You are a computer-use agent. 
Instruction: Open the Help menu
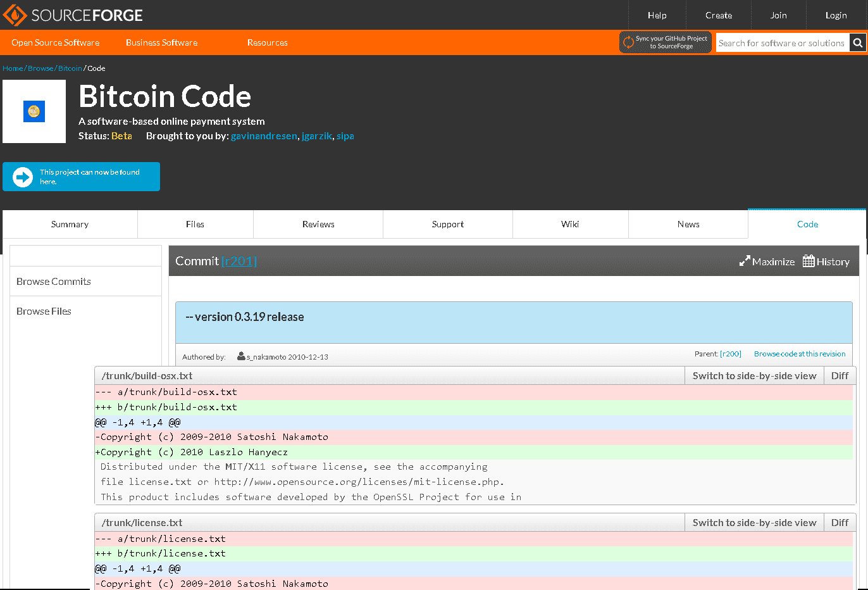657,15
